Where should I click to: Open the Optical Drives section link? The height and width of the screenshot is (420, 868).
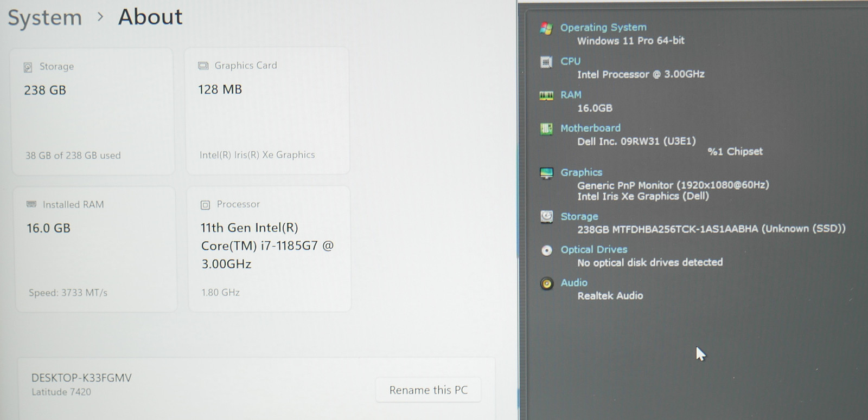tap(593, 249)
